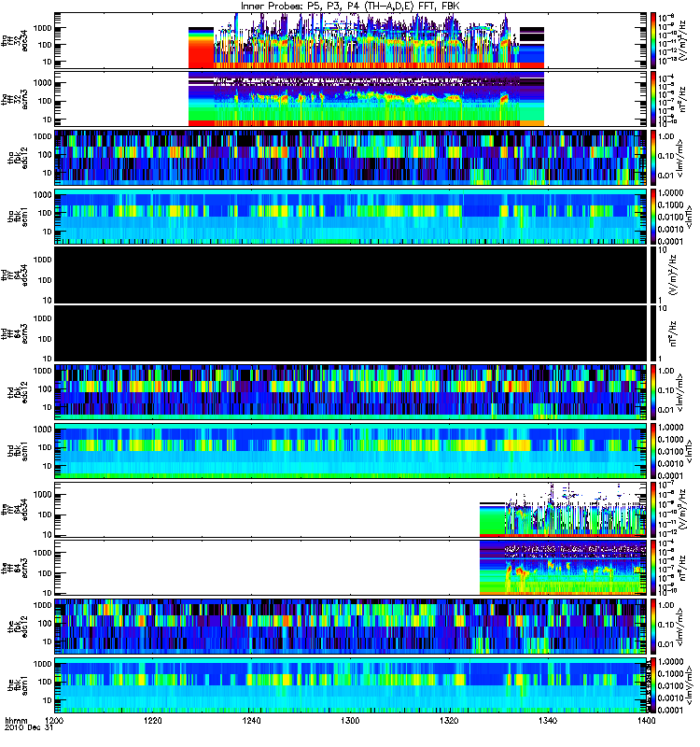This screenshot has height=747, width=700.
Task: Click the '1.00' color bar value of thd fbk edc12
Action: click(x=666, y=371)
